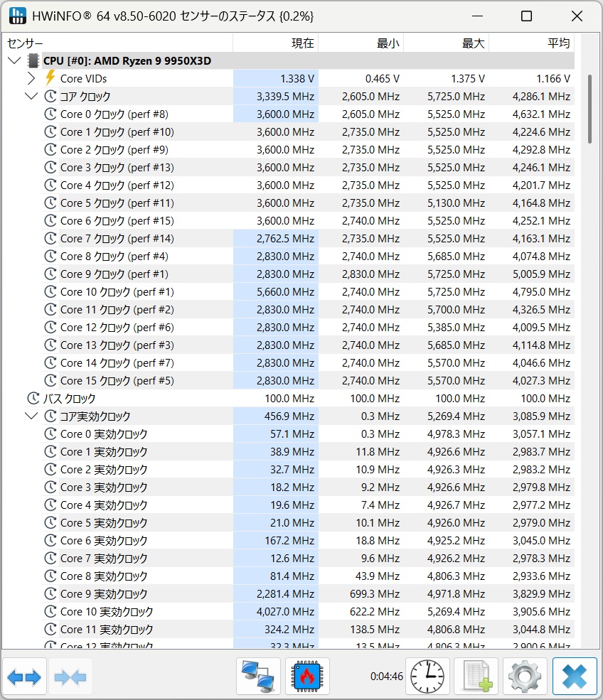Collapse the コア クロック group
Screen dimensions: 603x700
31,97
